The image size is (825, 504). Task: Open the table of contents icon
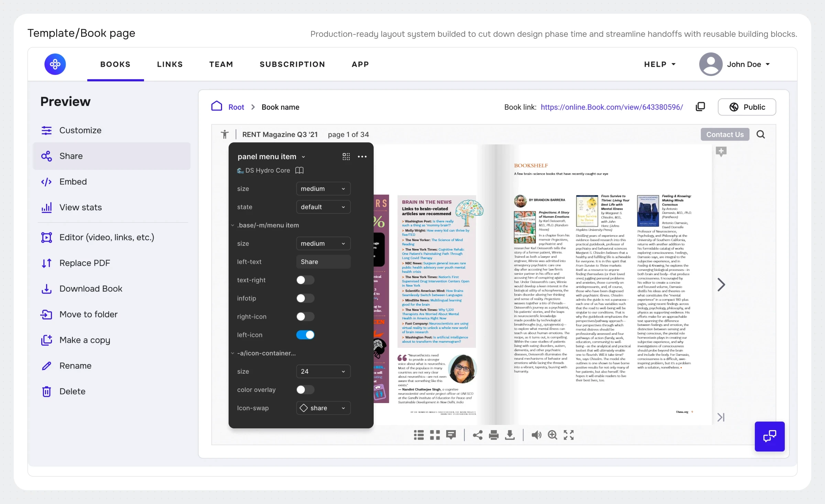pos(419,435)
